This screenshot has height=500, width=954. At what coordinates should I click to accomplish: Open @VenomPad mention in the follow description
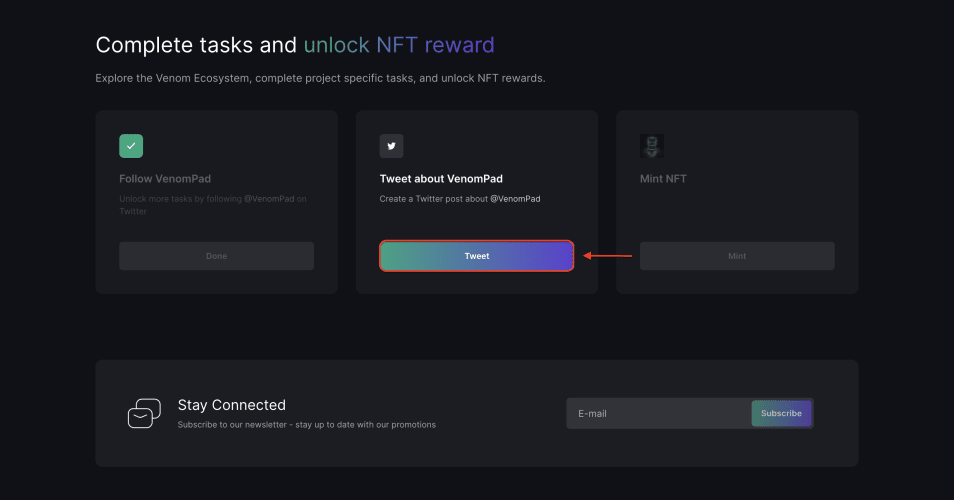tap(269, 199)
